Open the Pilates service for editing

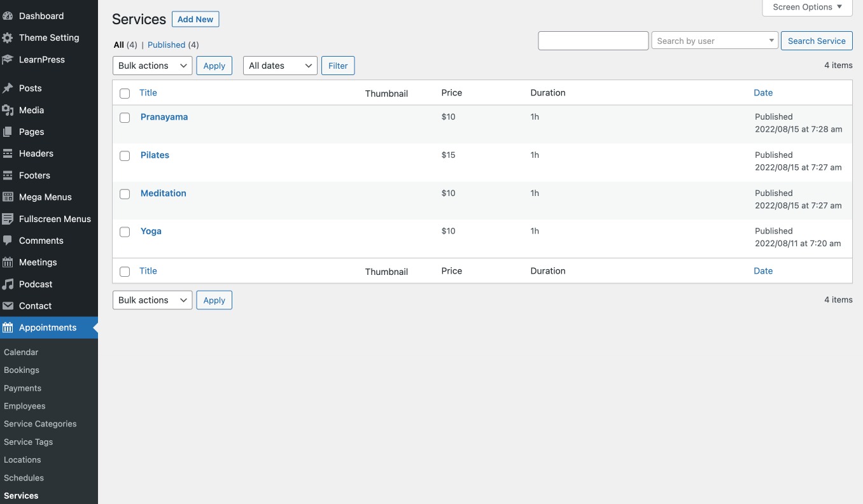point(155,155)
